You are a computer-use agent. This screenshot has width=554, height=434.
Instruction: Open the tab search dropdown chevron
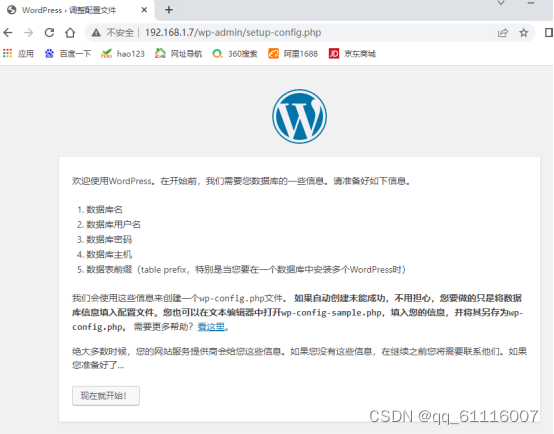[x=501, y=3]
